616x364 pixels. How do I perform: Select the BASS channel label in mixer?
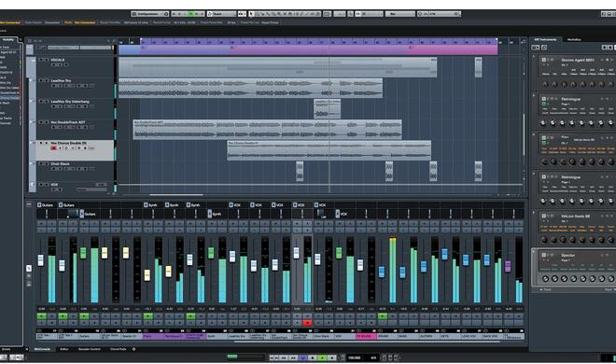pyautogui.click(x=409, y=337)
